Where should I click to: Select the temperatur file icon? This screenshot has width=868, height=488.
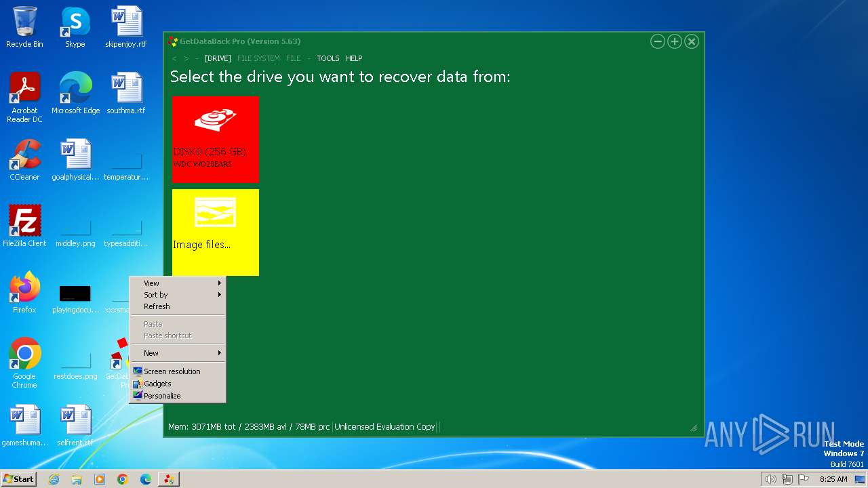[126, 167]
